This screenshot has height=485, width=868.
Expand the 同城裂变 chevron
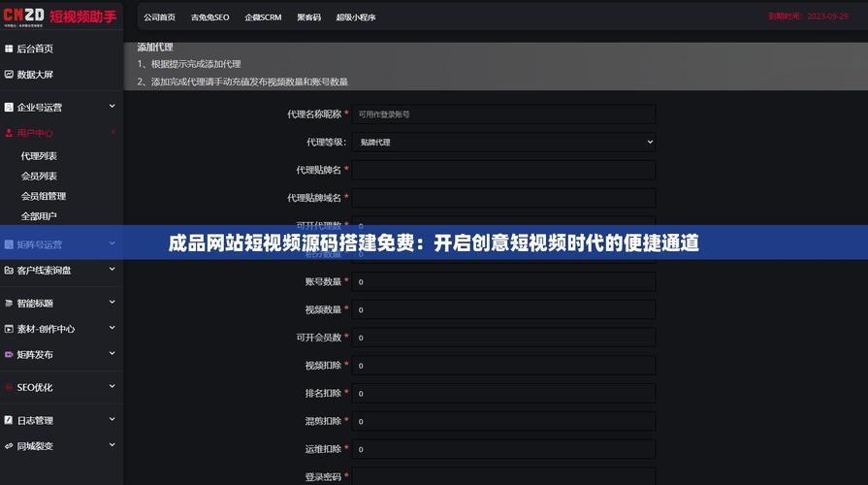[x=113, y=444]
